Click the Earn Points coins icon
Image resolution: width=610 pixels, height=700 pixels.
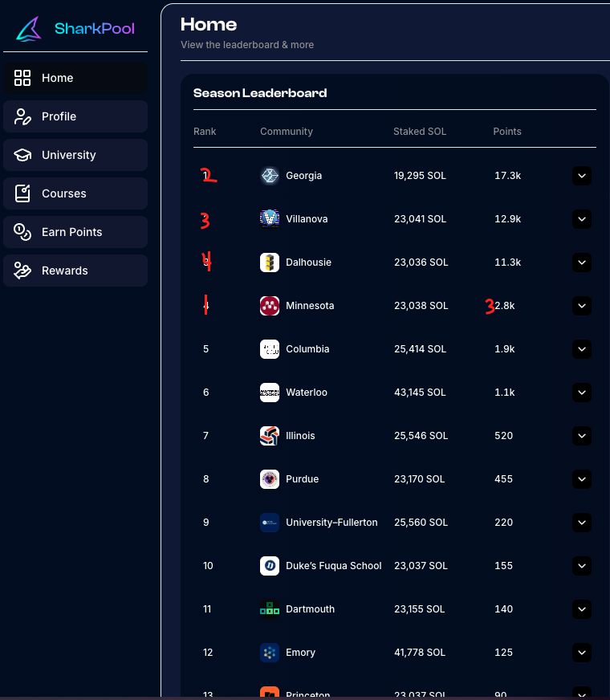pyautogui.click(x=22, y=232)
